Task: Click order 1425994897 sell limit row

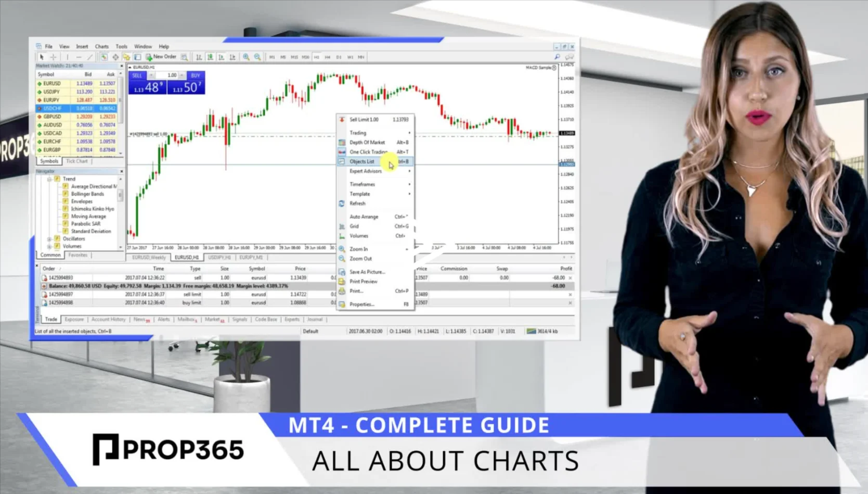Action: (307, 294)
